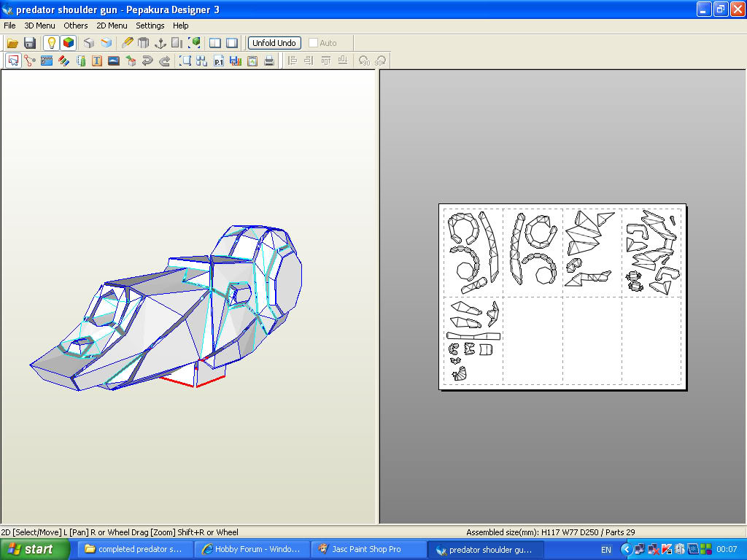Click the gray cylinder icon in 3D toolbar
Viewport: 747px width, 560px height.
[144, 43]
